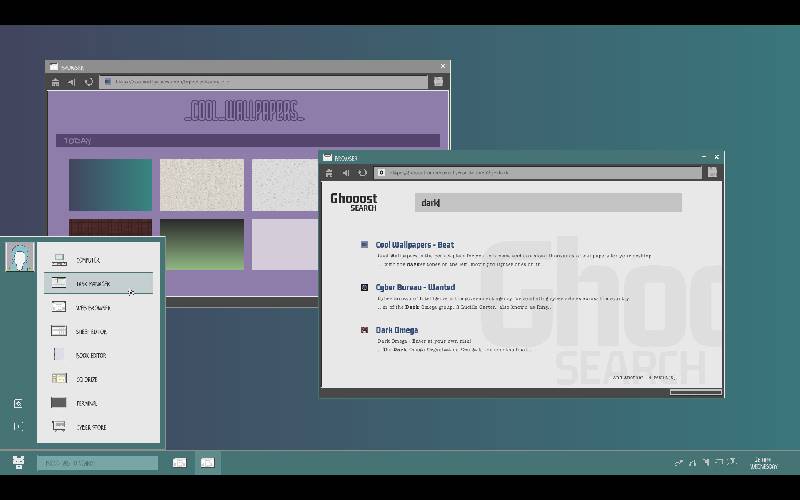Image resolution: width=800 pixels, height=500 pixels.
Task: Click the home icon in Ghooost browser
Action: click(x=329, y=172)
